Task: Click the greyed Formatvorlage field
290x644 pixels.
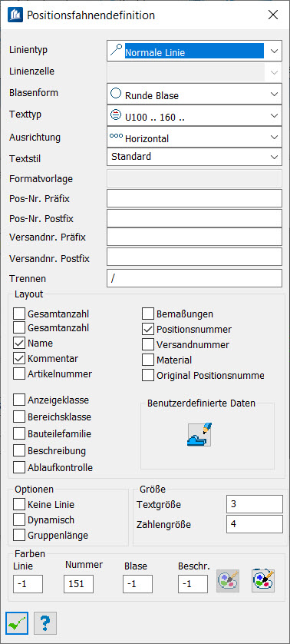Action: (194, 178)
